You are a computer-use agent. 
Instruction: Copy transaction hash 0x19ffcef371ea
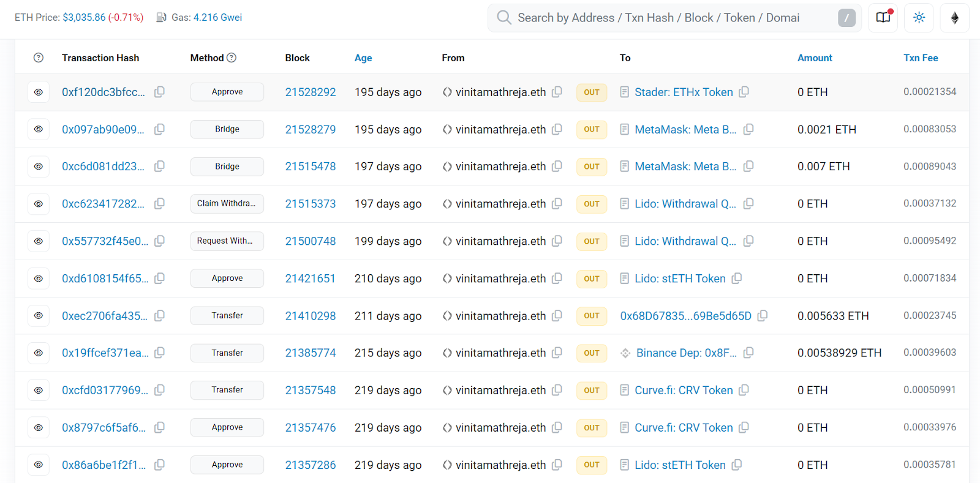click(159, 353)
